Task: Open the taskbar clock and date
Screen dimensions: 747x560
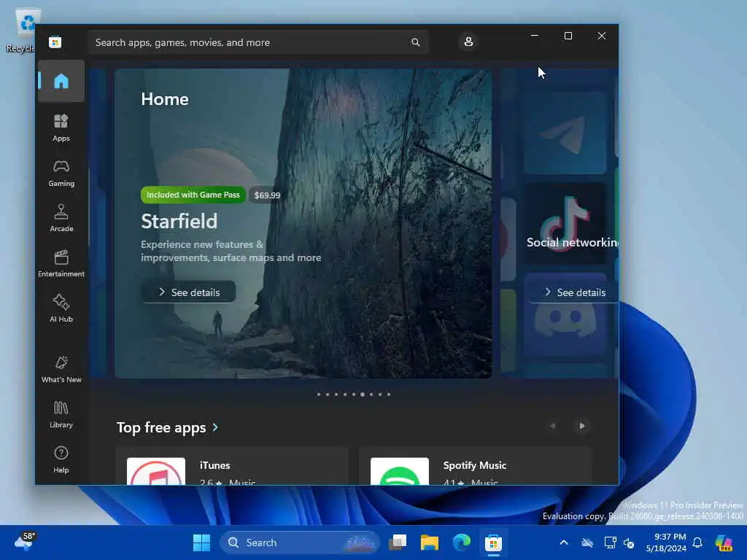Action: coord(666,542)
